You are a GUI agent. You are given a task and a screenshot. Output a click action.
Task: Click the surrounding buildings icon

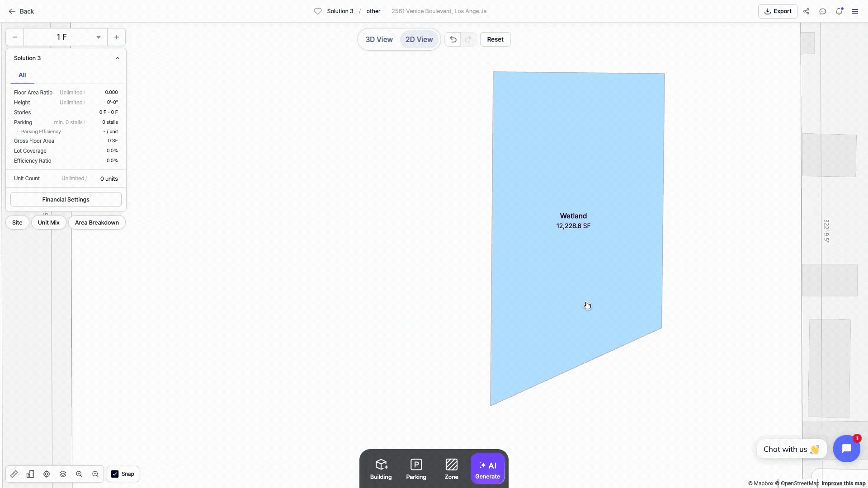pos(30,474)
